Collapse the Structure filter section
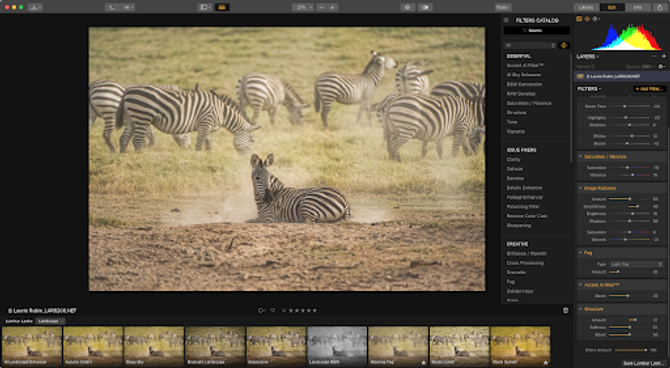 tap(580, 309)
